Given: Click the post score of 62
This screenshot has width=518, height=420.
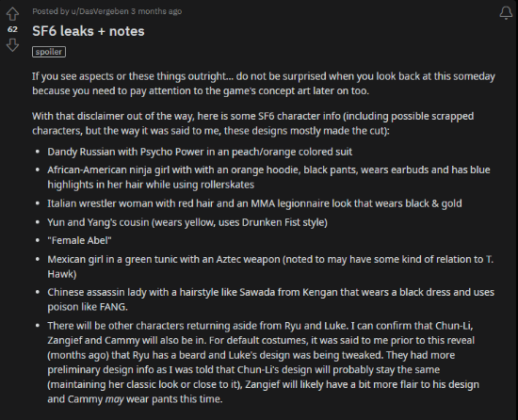Looking at the screenshot, I should (12, 29).
